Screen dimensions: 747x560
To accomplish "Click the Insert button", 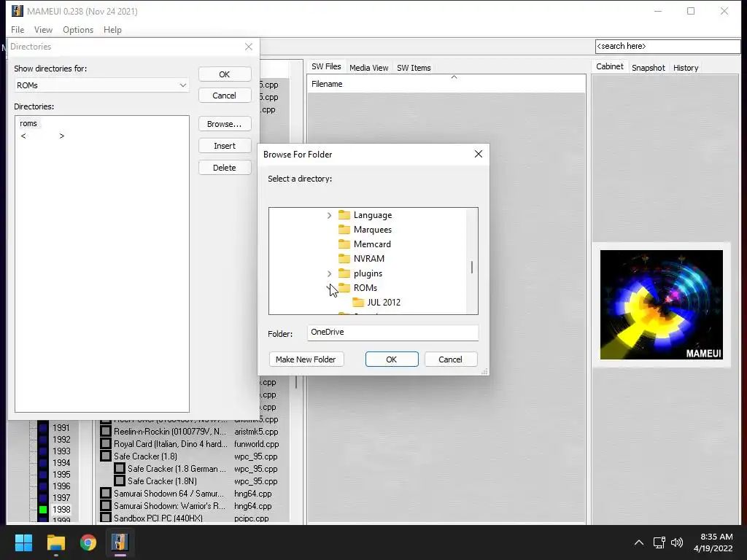I will pyautogui.click(x=225, y=146).
